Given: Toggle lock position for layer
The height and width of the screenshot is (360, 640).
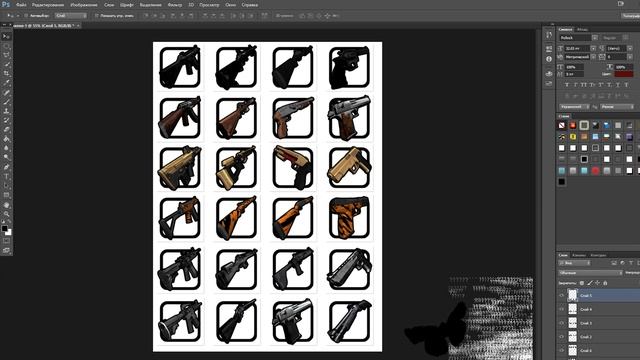Looking at the screenshot, I should pos(598,283).
